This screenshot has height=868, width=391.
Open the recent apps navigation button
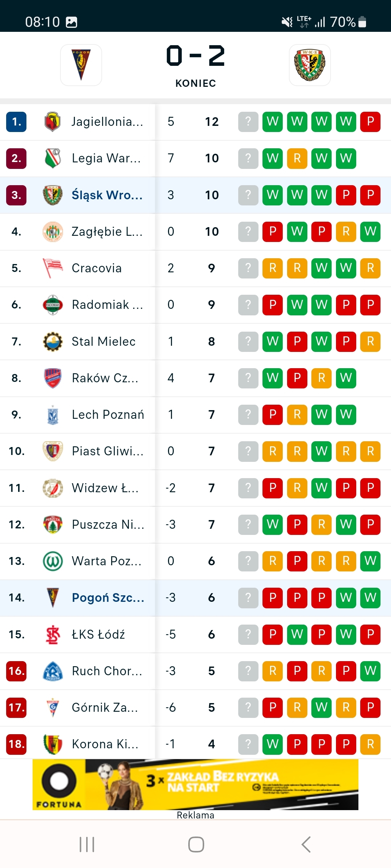87,844
